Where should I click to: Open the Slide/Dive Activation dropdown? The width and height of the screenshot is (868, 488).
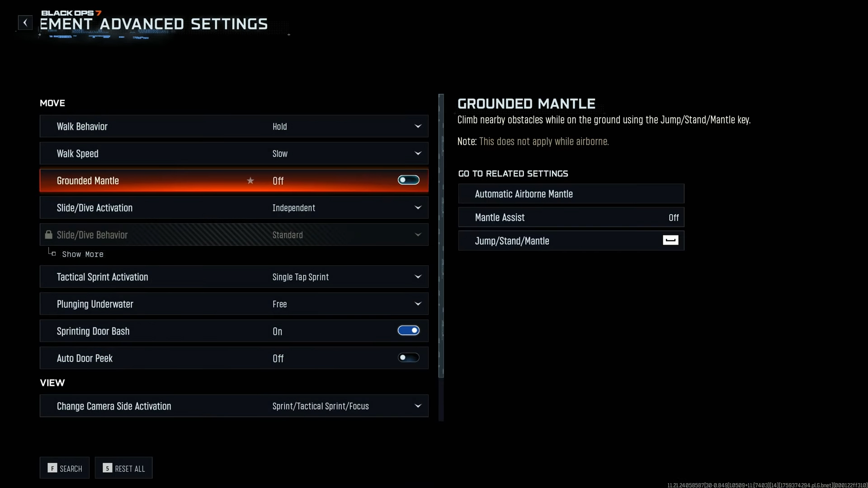[x=418, y=208]
